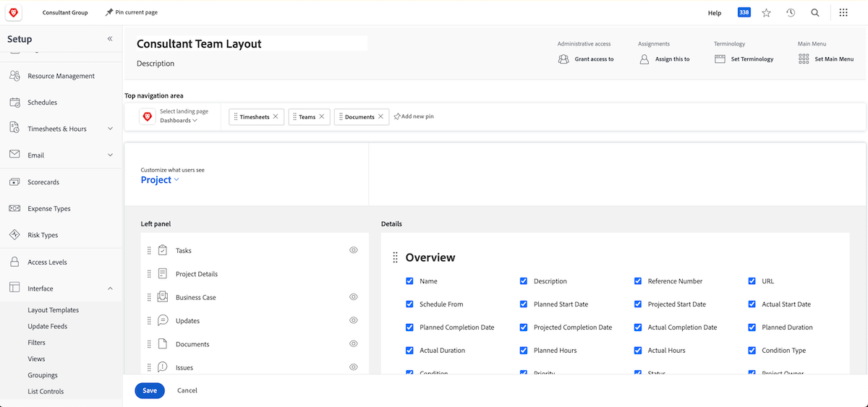The image size is (868, 407).
Task: Remove the Teams pin
Action: click(x=322, y=116)
